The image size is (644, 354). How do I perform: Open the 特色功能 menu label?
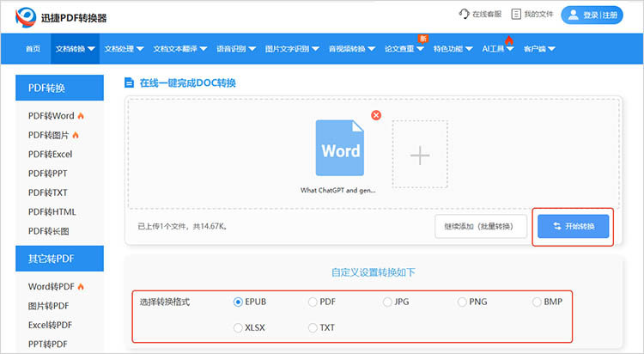pyautogui.click(x=448, y=49)
